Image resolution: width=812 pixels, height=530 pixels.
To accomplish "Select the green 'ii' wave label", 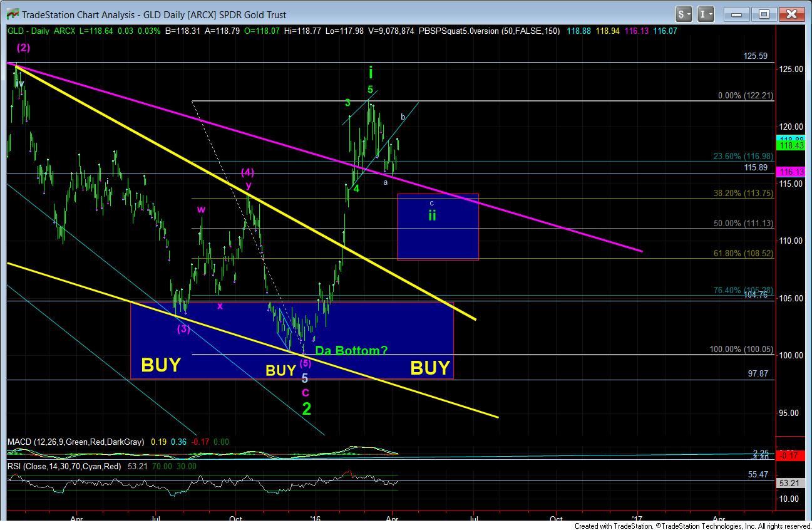I will pos(432,216).
